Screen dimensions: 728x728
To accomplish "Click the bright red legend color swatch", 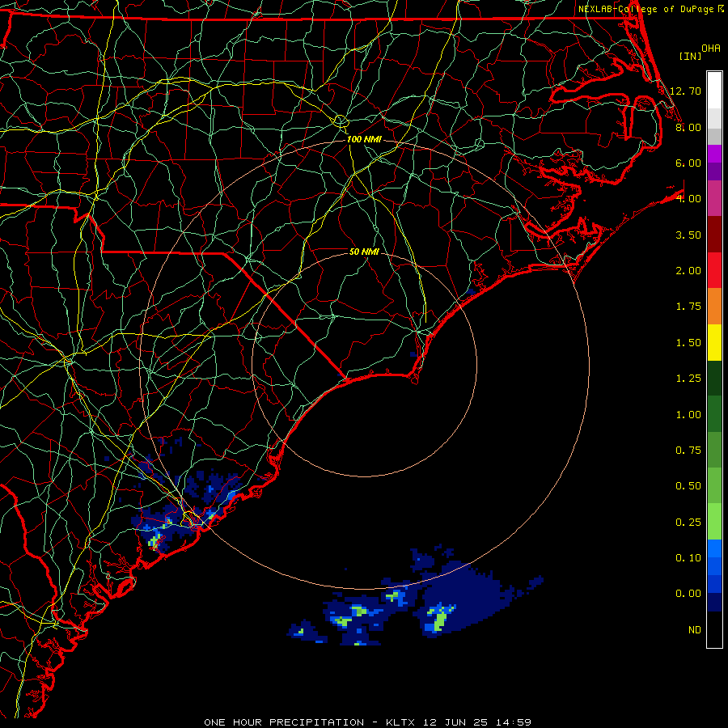I will click(x=714, y=270).
